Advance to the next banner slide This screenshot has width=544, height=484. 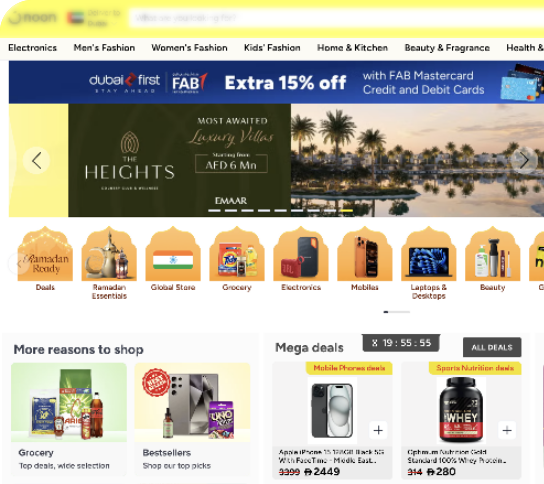524,160
